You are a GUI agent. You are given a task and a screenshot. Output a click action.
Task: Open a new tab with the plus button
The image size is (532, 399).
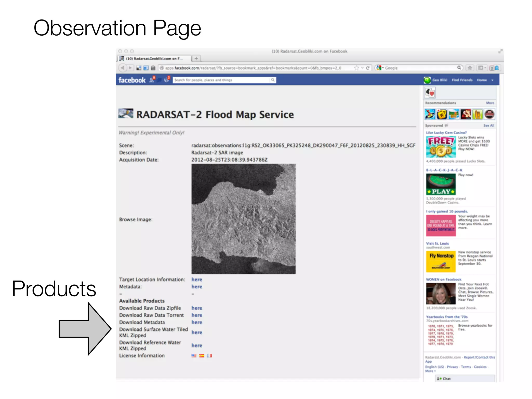pyautogui.click(x=196, y=58)
